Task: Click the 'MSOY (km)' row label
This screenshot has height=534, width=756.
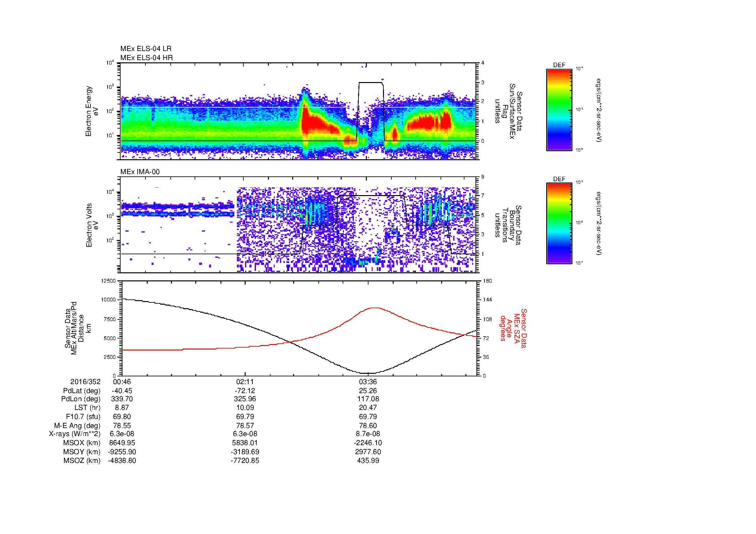Action: (x=82, y=452)
